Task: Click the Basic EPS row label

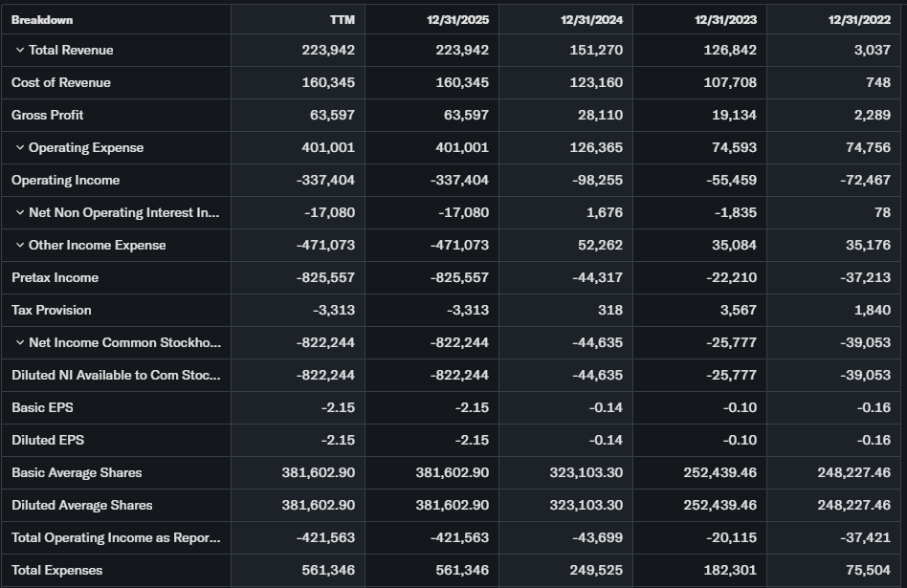Action: tap(42, 408)
